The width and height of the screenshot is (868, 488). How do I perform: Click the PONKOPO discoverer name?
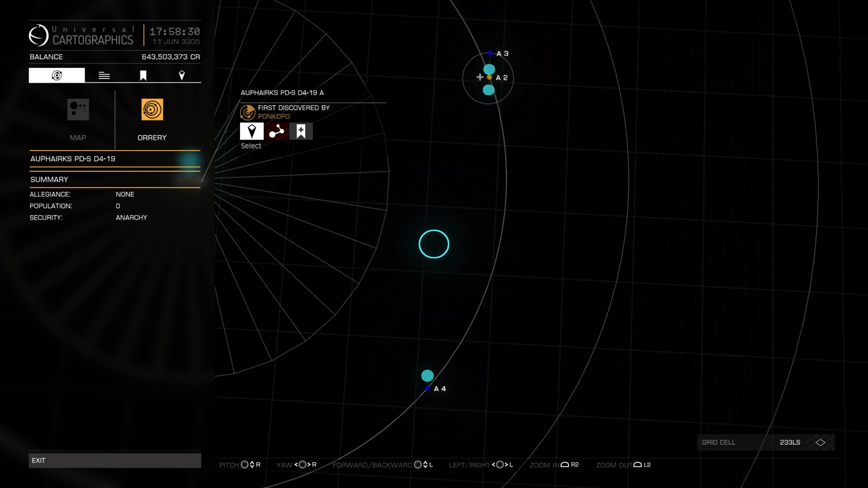pos(274,116)
